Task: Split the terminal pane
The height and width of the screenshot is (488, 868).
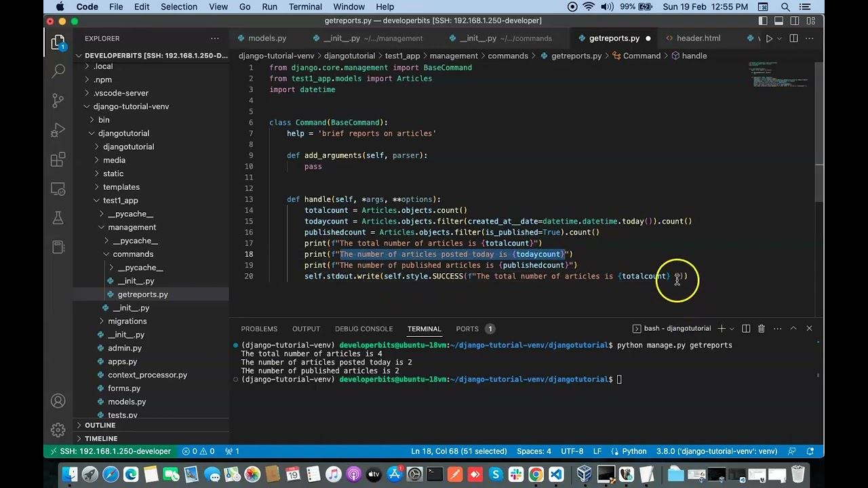Action: coord(746,329)
